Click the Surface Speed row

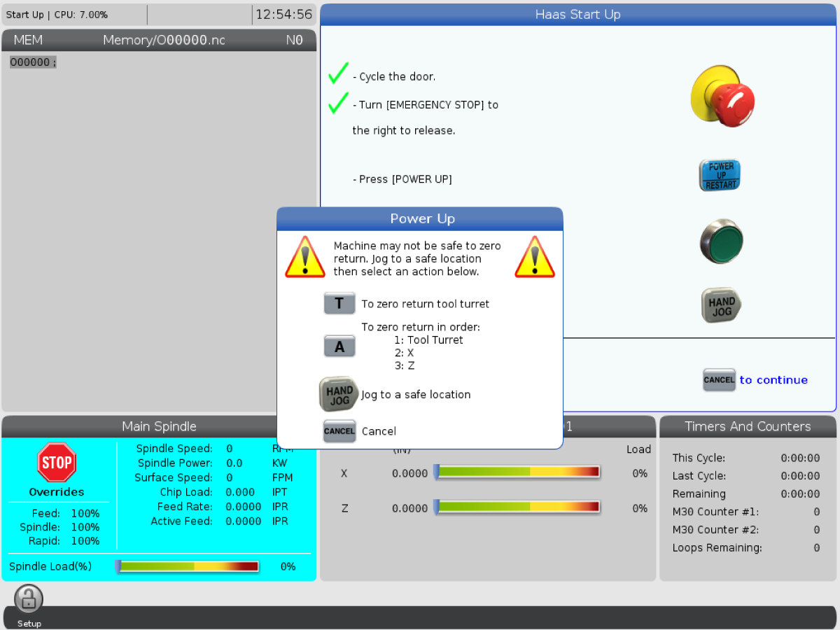click(x=213, y=478)
